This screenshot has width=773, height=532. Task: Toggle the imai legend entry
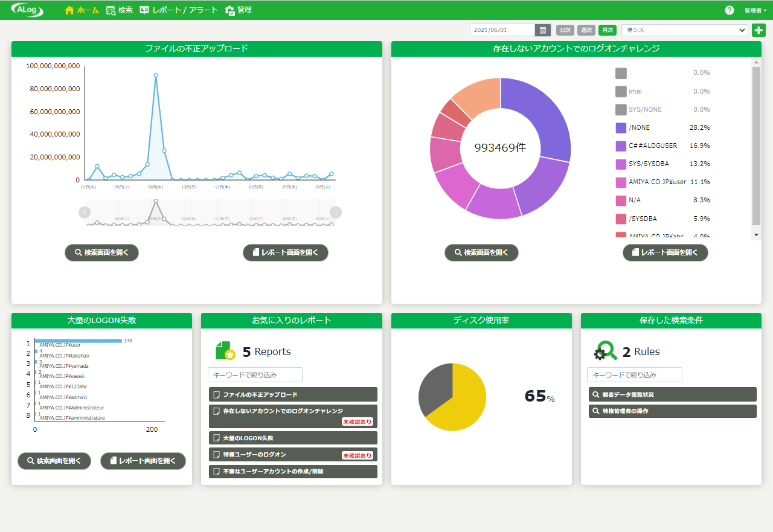[662, 91]
